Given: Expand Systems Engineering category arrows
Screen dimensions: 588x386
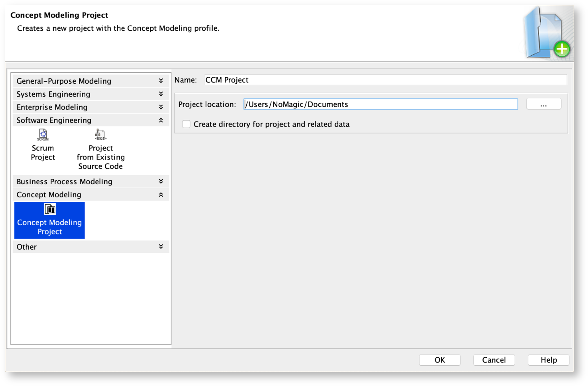Looking at the screenshot, I should click(x=161, y=94).
